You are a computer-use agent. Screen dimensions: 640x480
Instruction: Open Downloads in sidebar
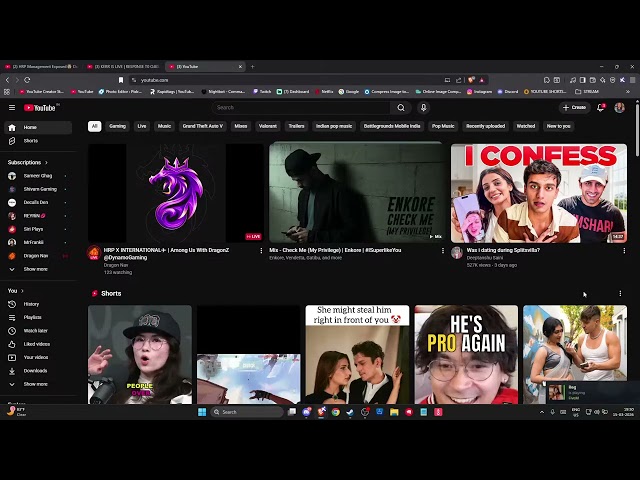pyautogui.click(x=38, y=371)
